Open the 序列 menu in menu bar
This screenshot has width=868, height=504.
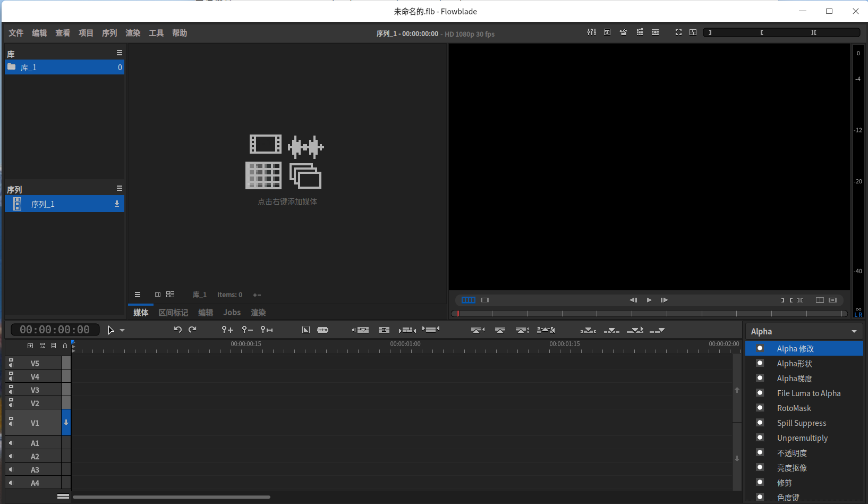pos(109,33)
